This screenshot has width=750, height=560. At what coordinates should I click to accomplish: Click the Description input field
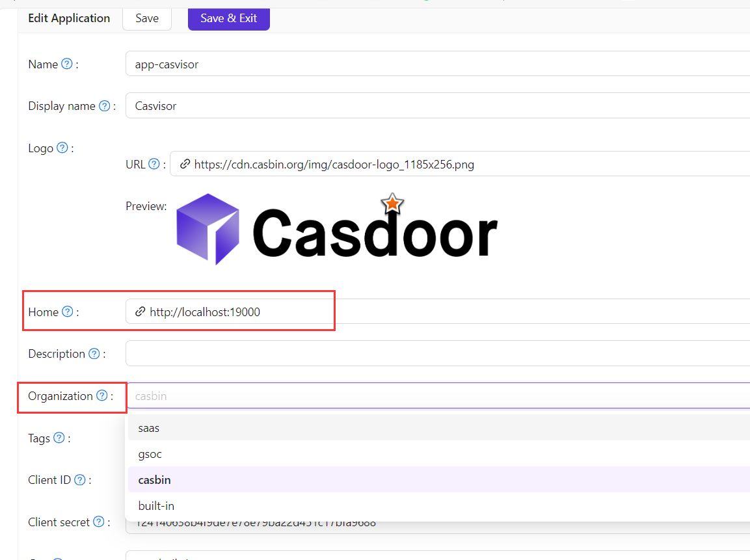436,354
